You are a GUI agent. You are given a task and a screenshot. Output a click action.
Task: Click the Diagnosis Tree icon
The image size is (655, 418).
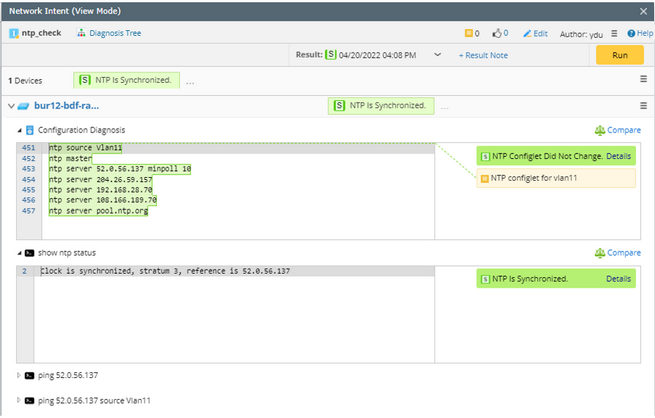(81, 33)
